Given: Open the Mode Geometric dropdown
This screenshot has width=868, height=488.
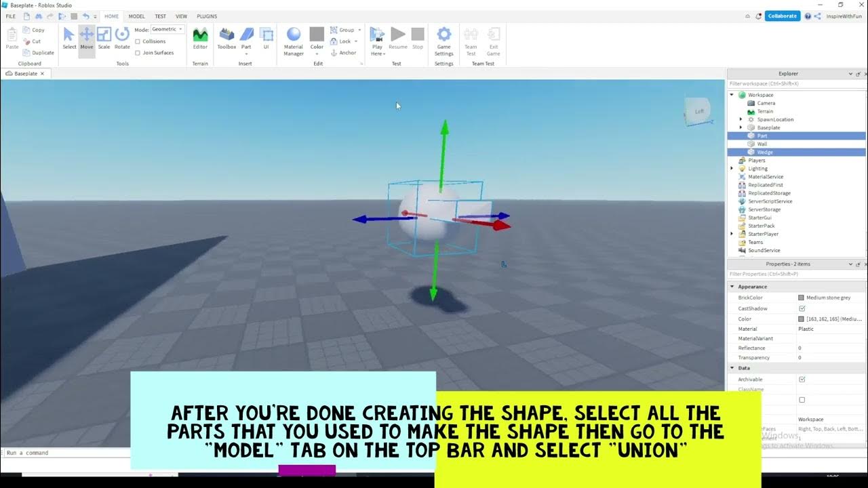Looking at the screenshot, I should pyautogui.click(x=167, y=30).
